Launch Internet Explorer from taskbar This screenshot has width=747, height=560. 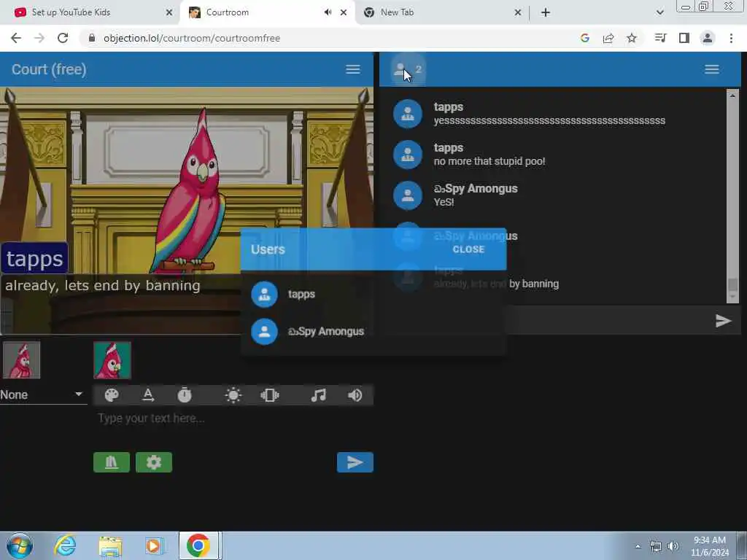pyautogui.click(x=65, y=545)
